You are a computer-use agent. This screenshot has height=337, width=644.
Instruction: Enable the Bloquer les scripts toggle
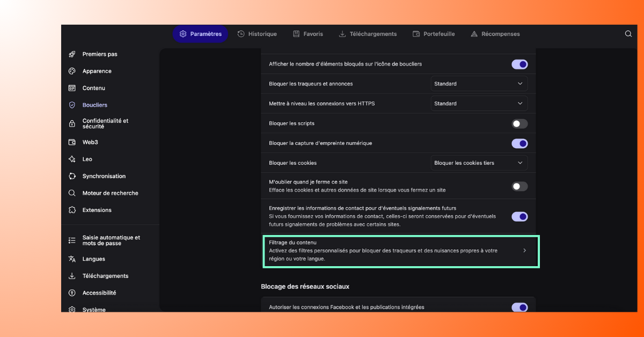[x=519, y=124]
